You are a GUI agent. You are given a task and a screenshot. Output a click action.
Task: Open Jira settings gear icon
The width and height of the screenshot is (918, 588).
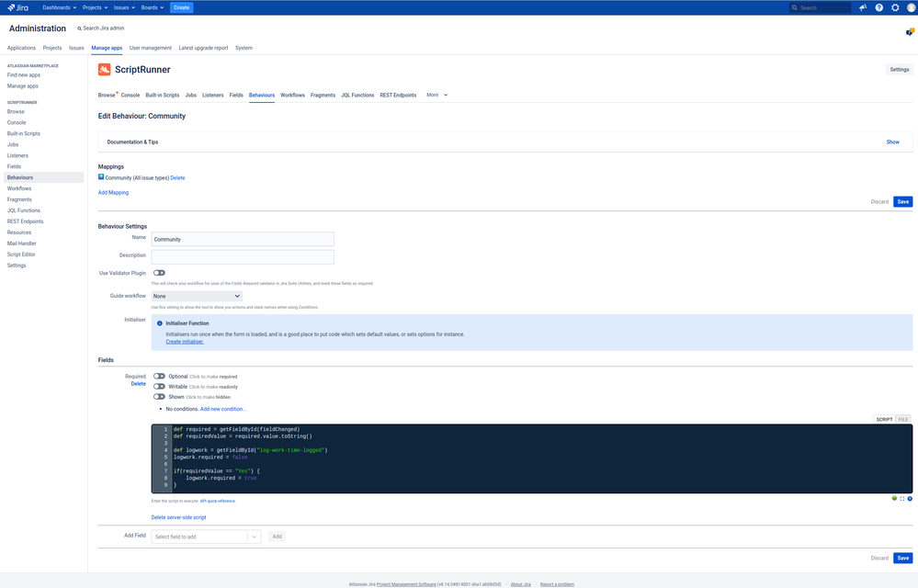[x=895, y=7]
